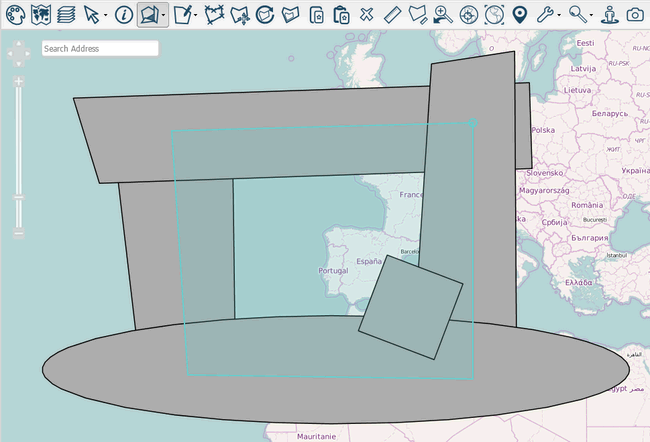Click the zoom out minus button
Viewport: 650px width, 442px height.
[x=18, y=234]
